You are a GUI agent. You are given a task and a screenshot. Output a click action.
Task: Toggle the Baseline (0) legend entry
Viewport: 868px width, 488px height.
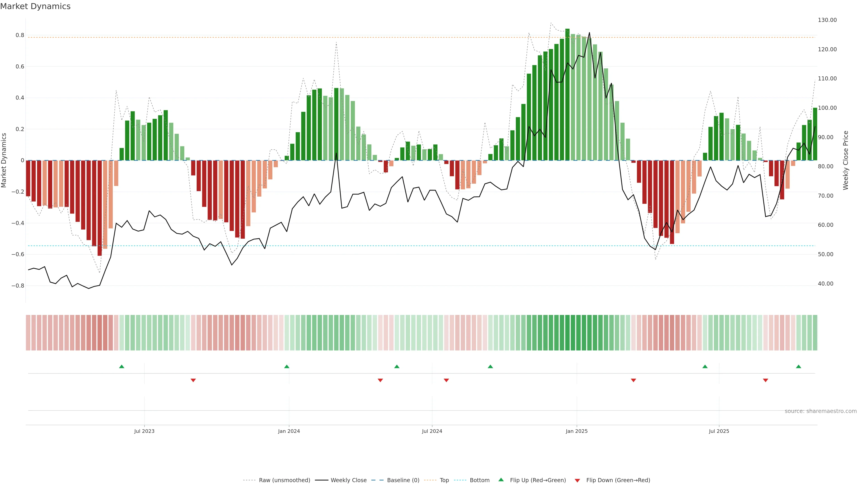coord(403,480)
